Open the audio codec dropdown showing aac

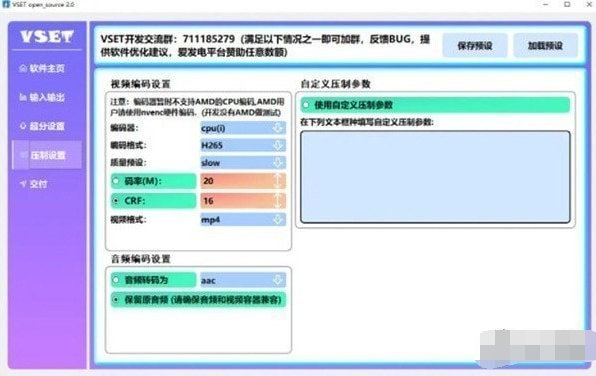click(x=243, y=280)
